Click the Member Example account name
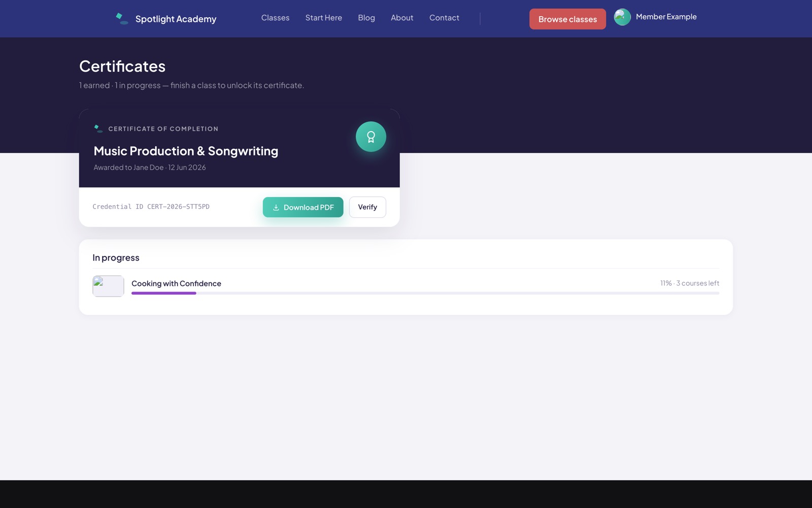 666,17
